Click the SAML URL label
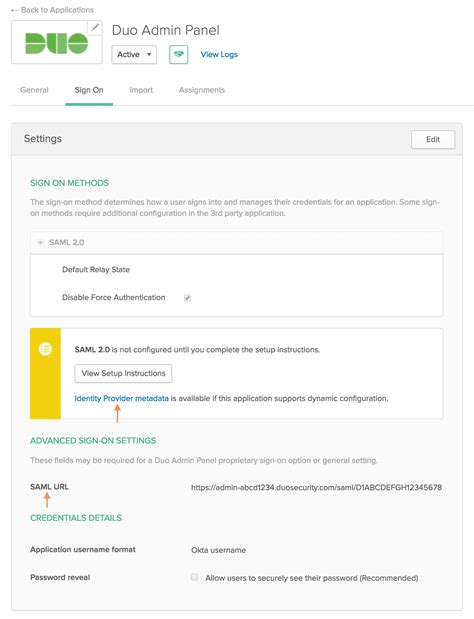This screenshot has height=619, width=474. pyautogui.click(x=49, y=487)
